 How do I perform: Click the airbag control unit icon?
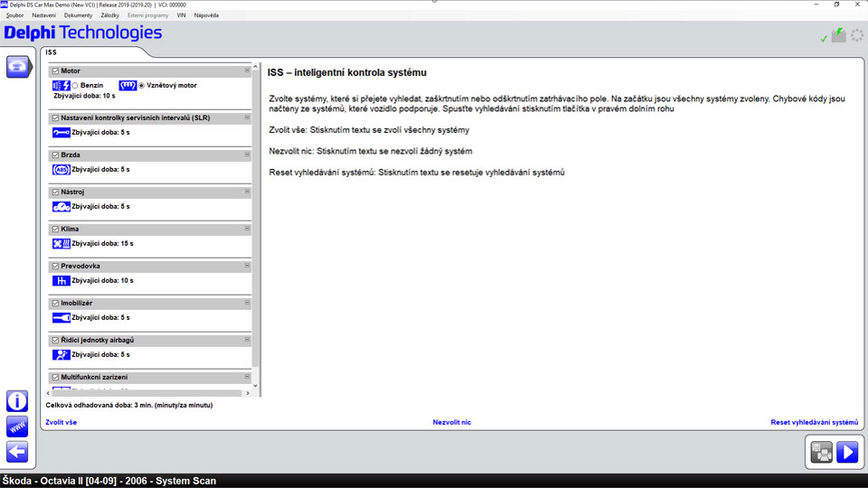[x=61, y=354]
